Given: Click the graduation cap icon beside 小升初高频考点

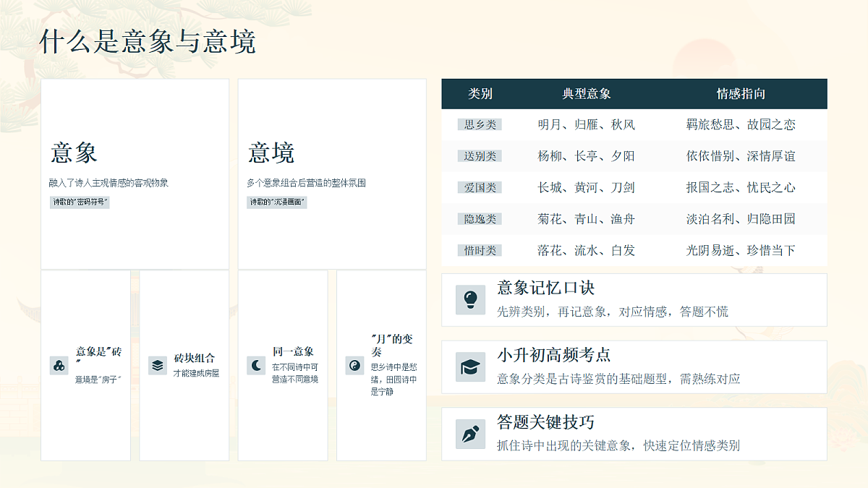Looking at the screenshot, I should click(470, 367).
